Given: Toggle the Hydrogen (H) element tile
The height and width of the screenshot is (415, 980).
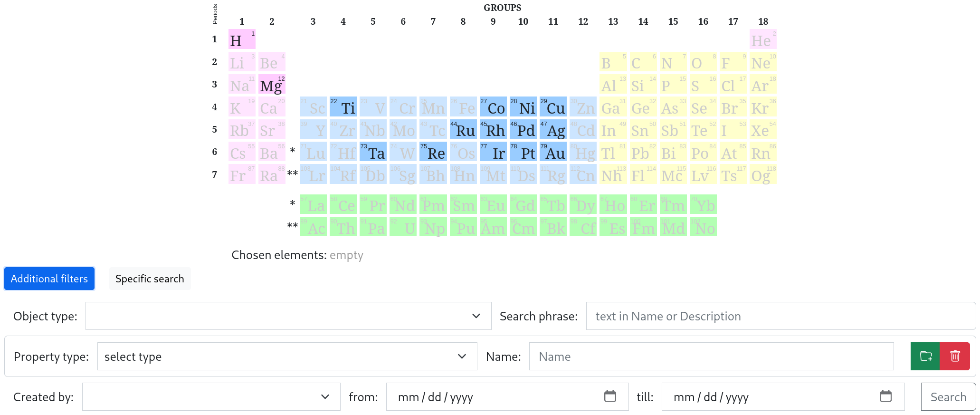Looking at the screenshot, I should tap(242, 39).
